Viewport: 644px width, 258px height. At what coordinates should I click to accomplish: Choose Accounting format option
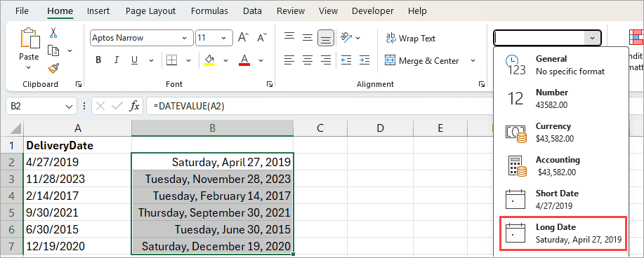coord(561,165)
